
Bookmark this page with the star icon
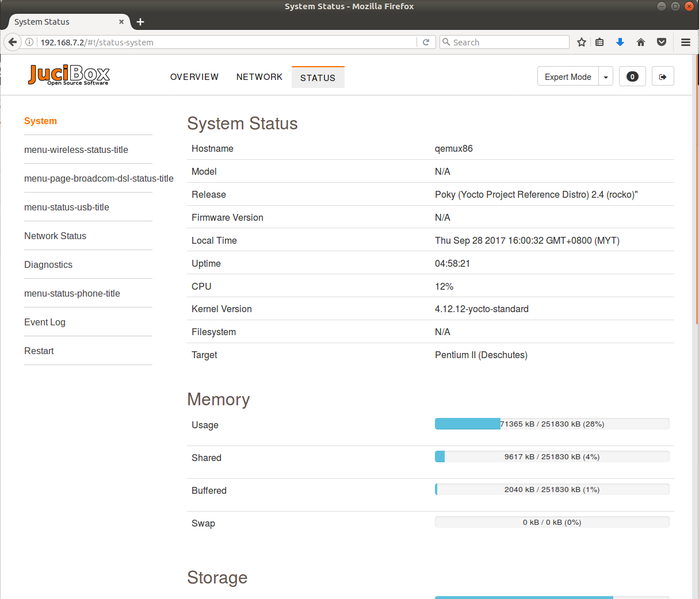pos(581,42)
